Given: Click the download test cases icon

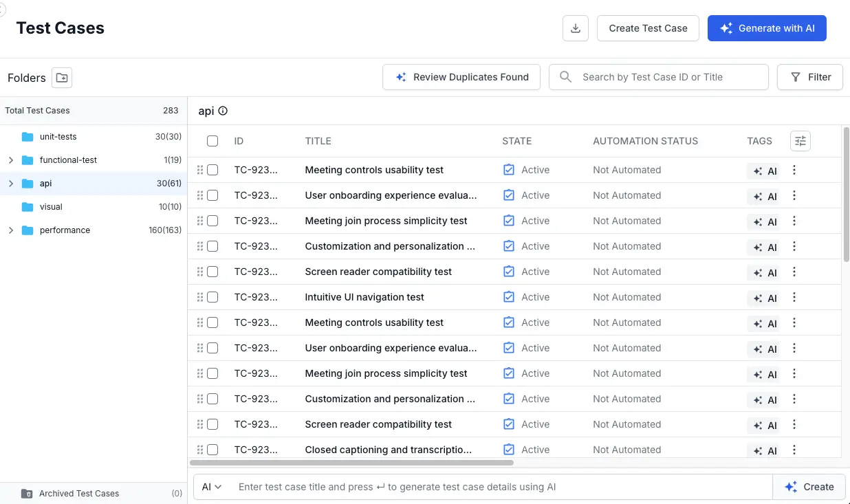Looking at the screenshot, I should coord(576,28).
